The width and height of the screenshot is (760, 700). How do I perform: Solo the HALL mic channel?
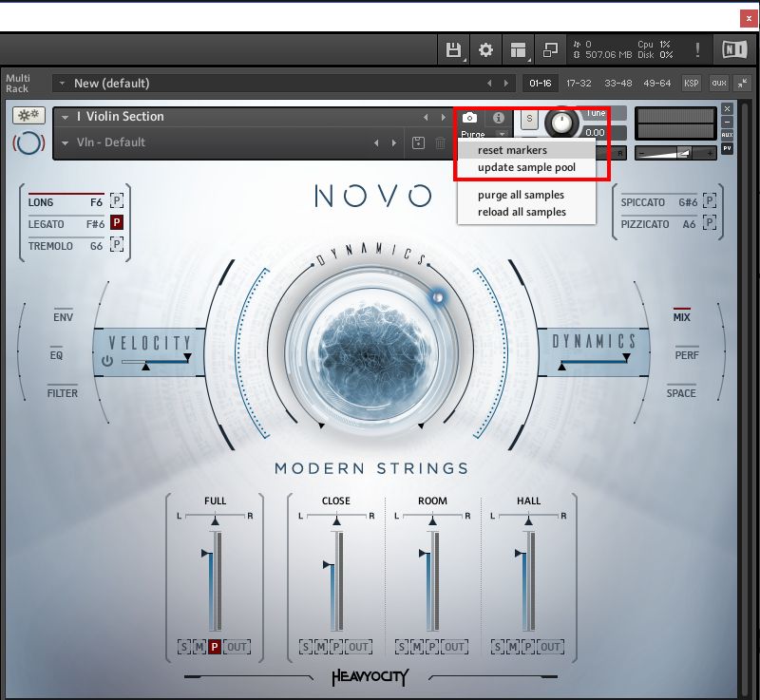[497, 647]
